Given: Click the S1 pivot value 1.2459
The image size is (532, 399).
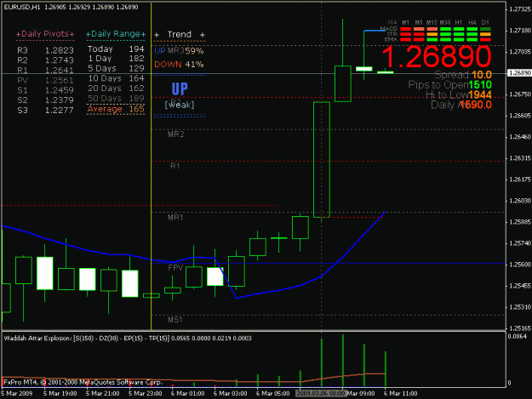Looking at the screenshot, I should [x=60, y=90].
